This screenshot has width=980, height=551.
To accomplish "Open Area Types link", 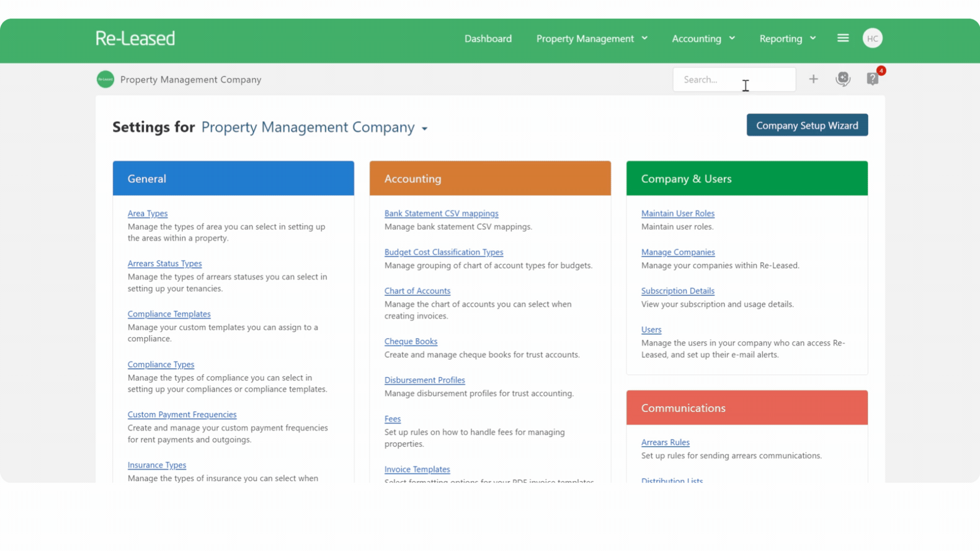I will (148, 213).
